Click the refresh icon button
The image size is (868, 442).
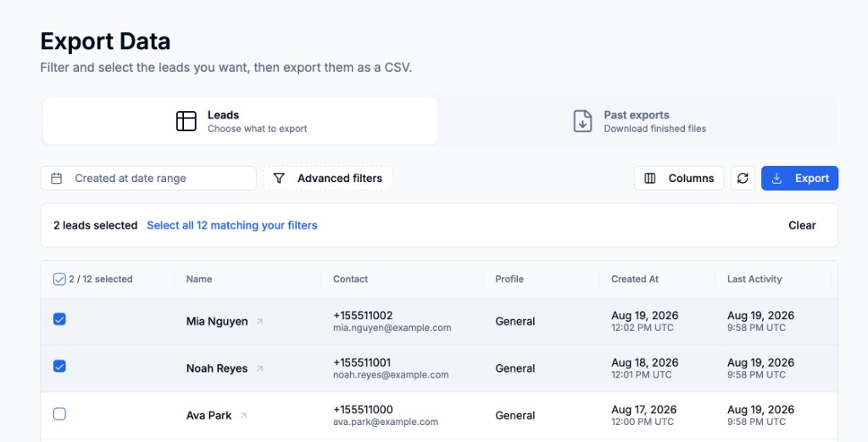tap(743, 178)
